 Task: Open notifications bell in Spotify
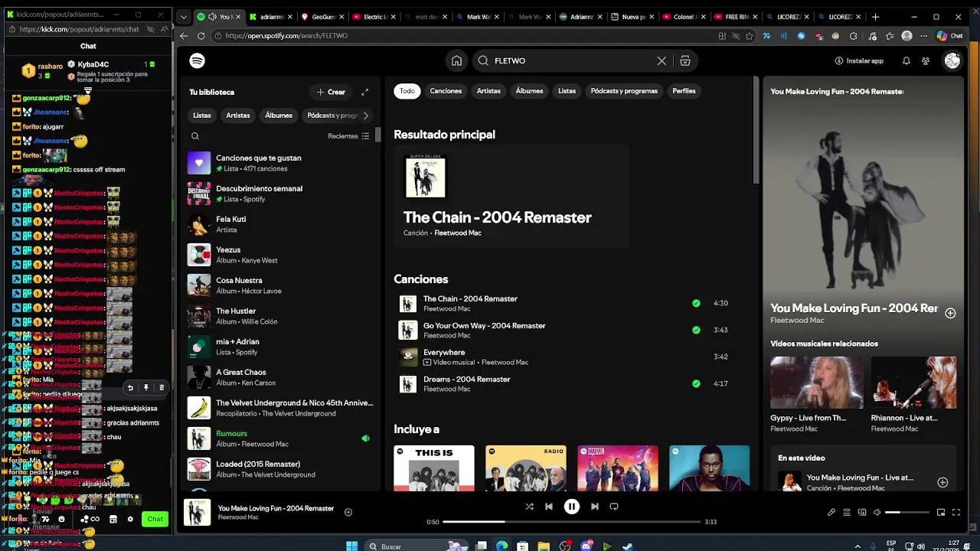click(906, 60)
